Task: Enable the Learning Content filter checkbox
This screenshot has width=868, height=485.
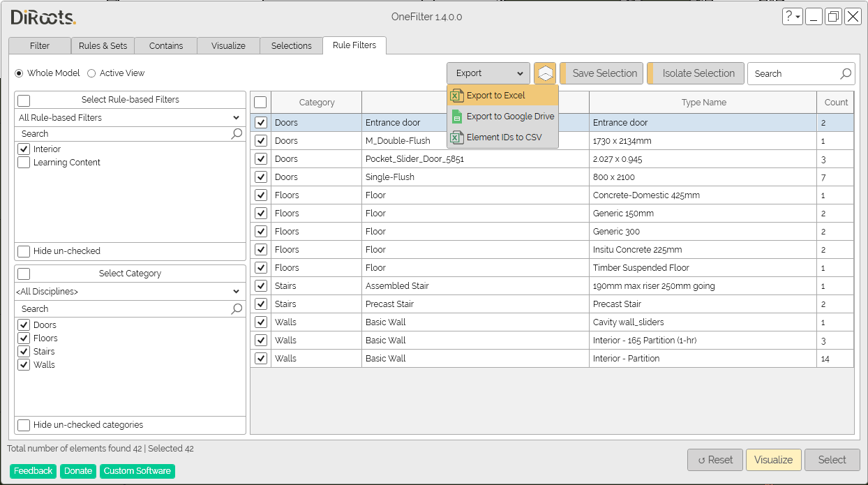Action: pos(23,162)
